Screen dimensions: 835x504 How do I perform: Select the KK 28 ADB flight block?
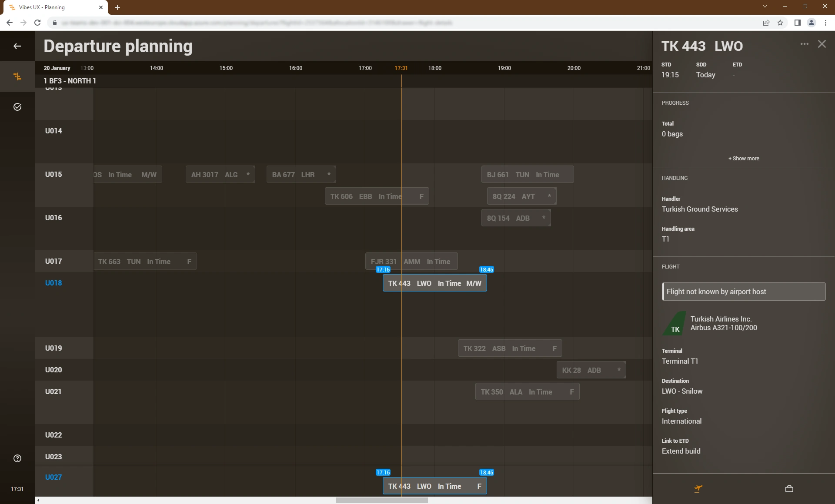[591, 370]
